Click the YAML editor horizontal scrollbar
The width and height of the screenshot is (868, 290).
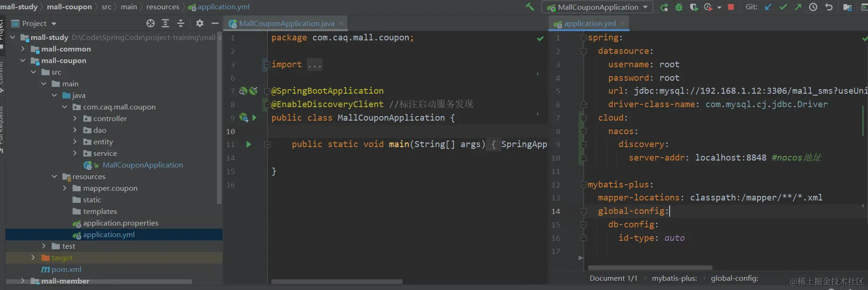tap(650, 268)
